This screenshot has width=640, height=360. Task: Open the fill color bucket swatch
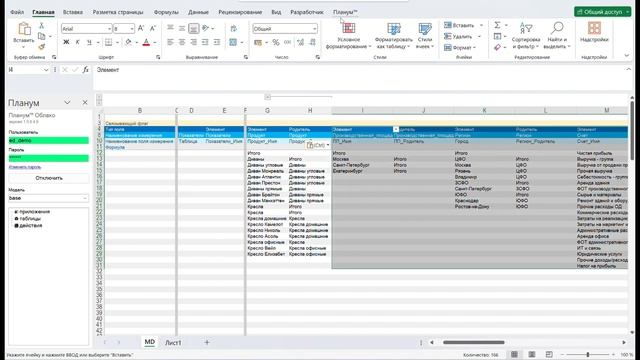(x=128, y=42)
